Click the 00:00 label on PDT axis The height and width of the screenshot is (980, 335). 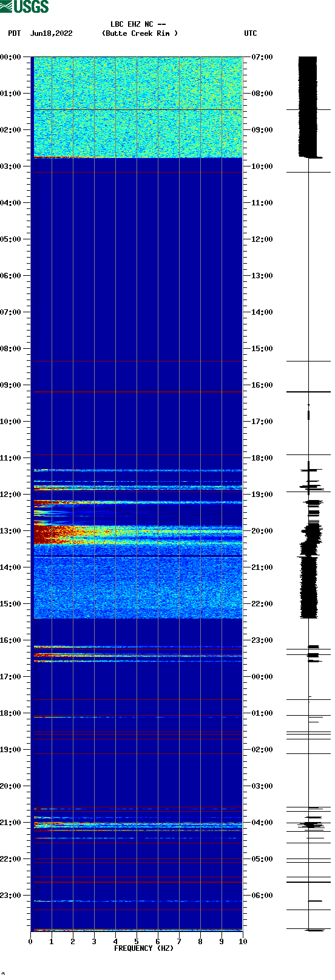10,57
